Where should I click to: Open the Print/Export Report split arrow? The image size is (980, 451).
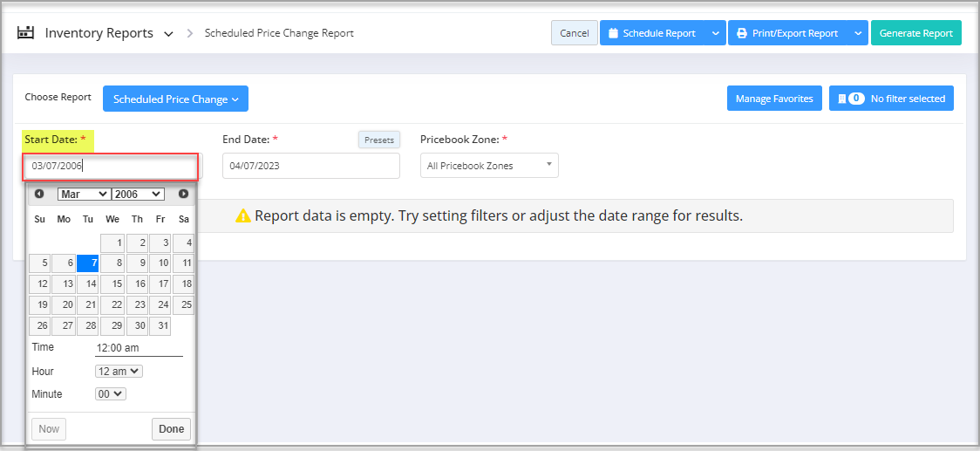pos(858,33)
